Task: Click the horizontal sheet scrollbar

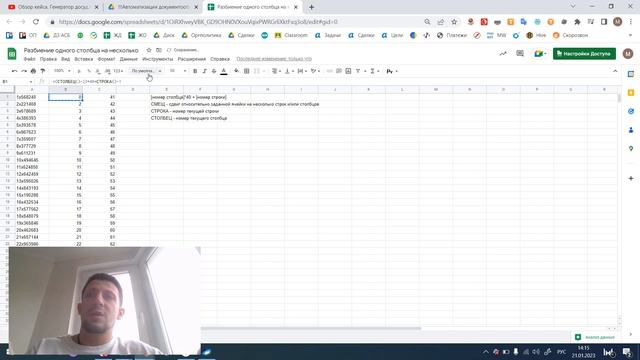Action: click(x=311, y=328)
